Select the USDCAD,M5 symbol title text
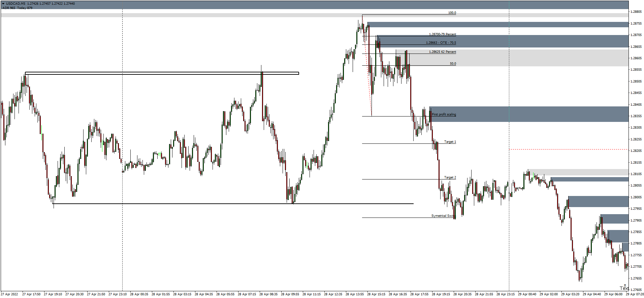This screenshot has width=644, height=298. (x=15, y=4)
